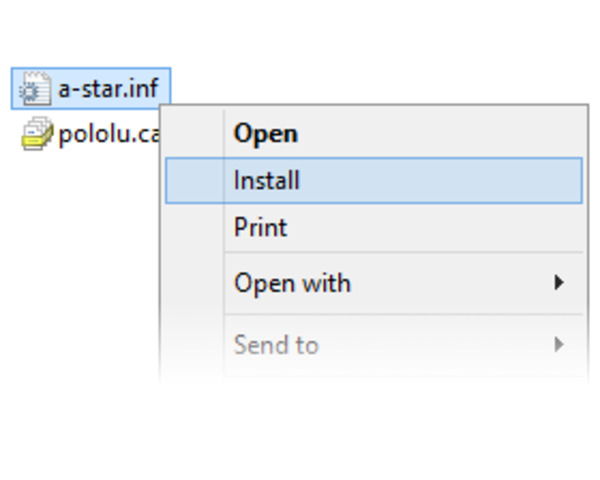Click the Open with menu entry

[x=292, y=283]
